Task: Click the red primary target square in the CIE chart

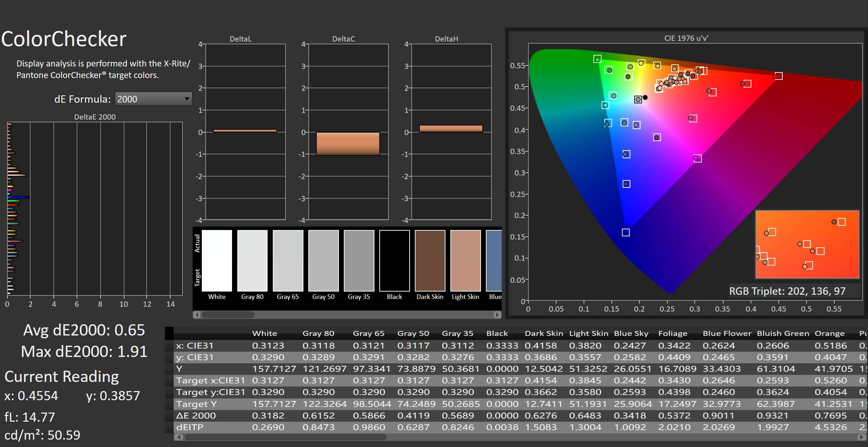Action: tap(779, 76)
